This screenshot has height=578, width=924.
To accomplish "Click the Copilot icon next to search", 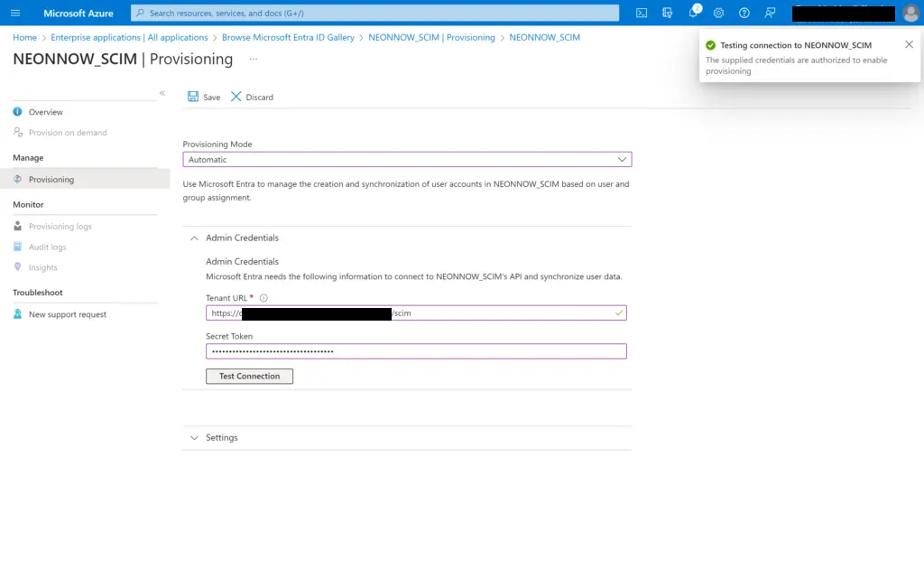I will pos(668,13).
